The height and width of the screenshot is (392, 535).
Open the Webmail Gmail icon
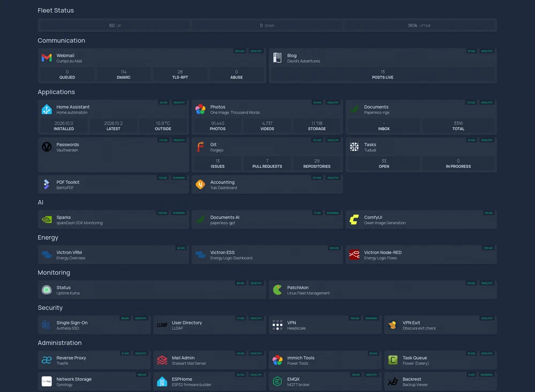coord(47,58)
